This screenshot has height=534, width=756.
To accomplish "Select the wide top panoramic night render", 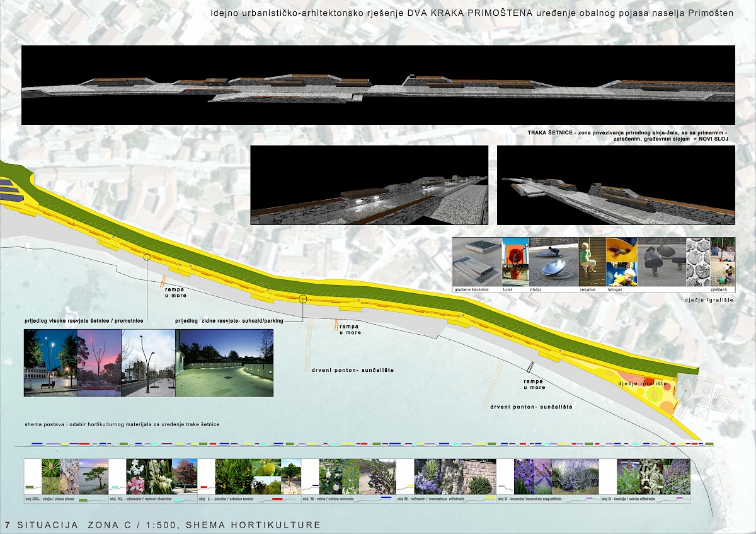I will 378,85.
